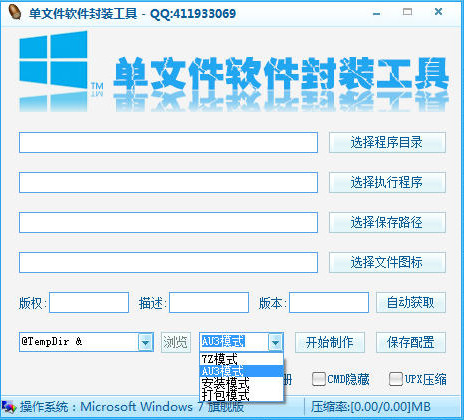Viewport: 464px width, 420px height.
Task: Click 操作系统 status bar text
Action: (x=132, y=407)
